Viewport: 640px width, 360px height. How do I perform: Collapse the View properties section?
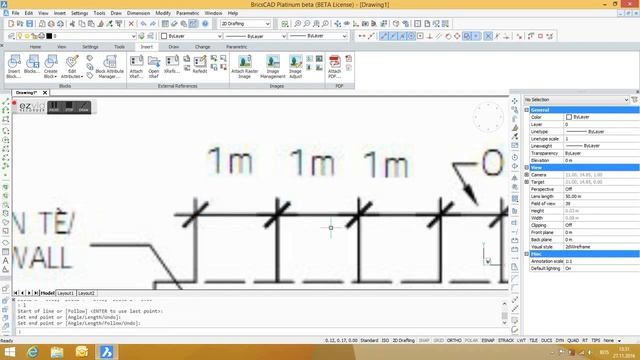pyautogui.click(x=527, y=168)
